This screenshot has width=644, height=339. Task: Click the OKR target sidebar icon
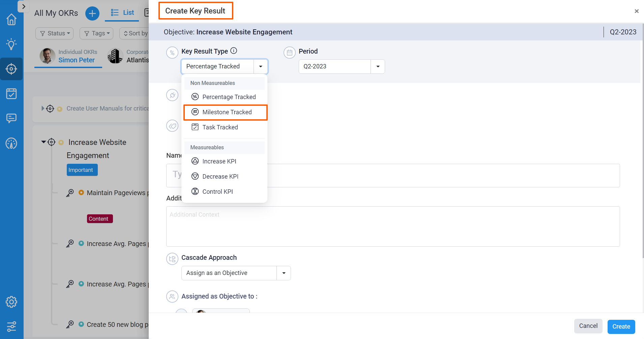click(x=11, y=69)
